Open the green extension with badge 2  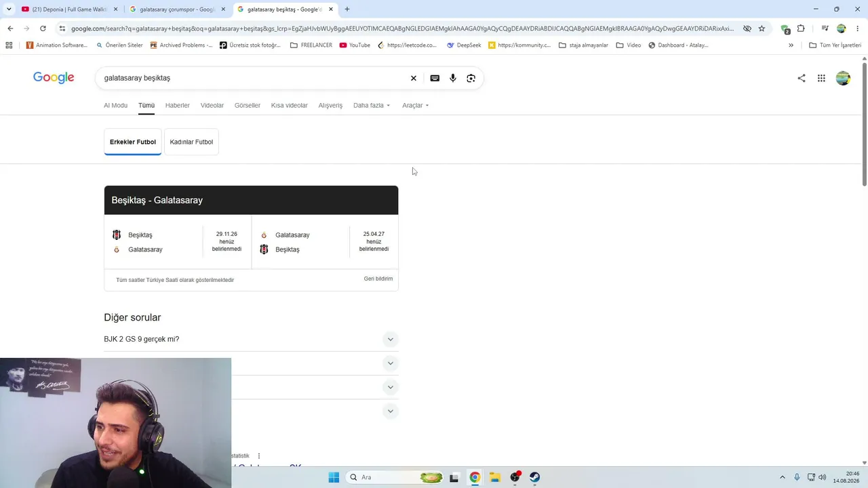point(785,29)
